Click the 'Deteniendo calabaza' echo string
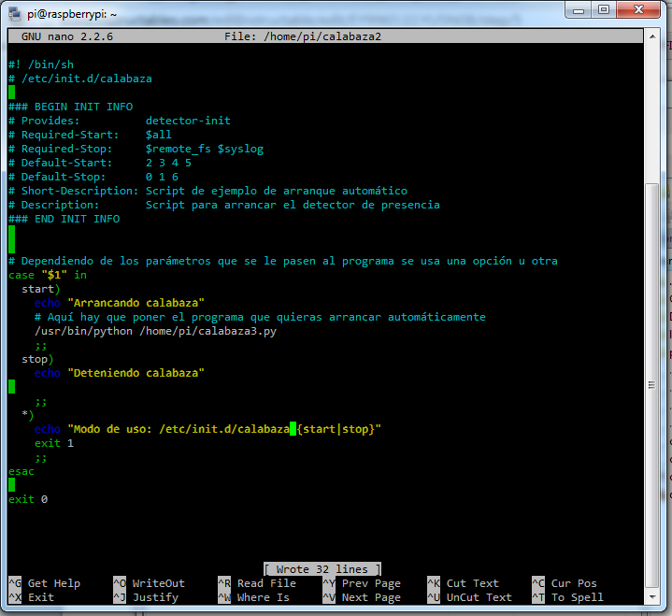672x616 pixels. pos(136,373)
